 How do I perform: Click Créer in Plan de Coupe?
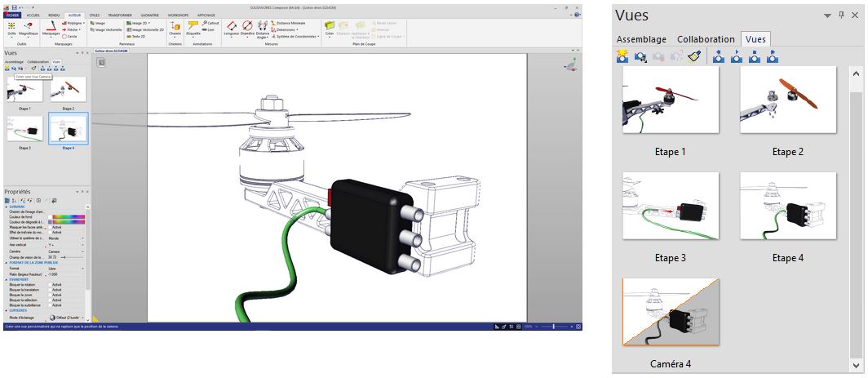click(x=330, y=28)
